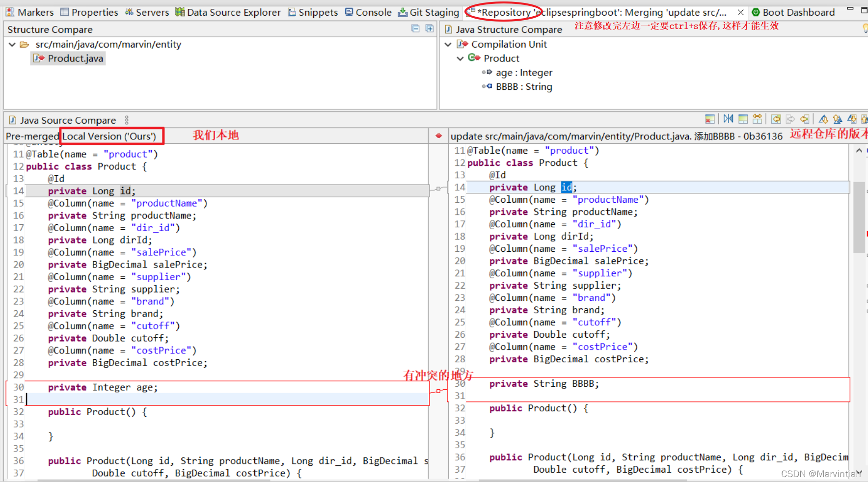Viewport: 868px width, 482px height.
Task: Click the grayed copy current change to right icon
Action: click(790, 119)
